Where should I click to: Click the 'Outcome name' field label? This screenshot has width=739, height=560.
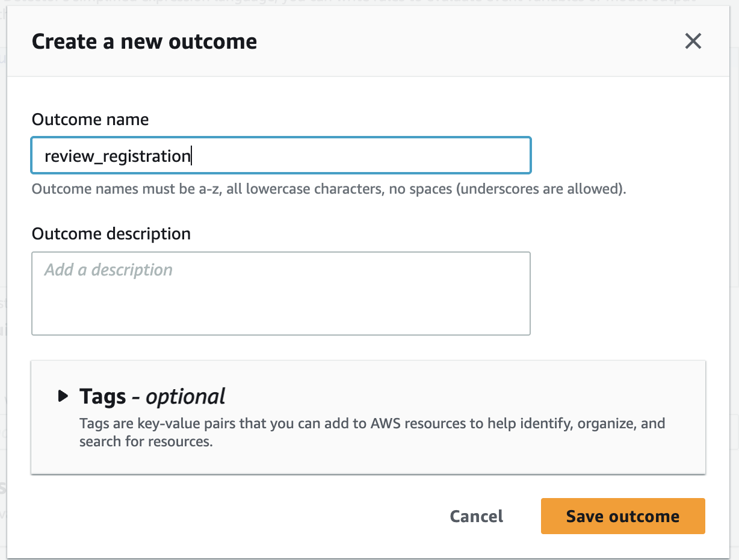coord(90,119)
